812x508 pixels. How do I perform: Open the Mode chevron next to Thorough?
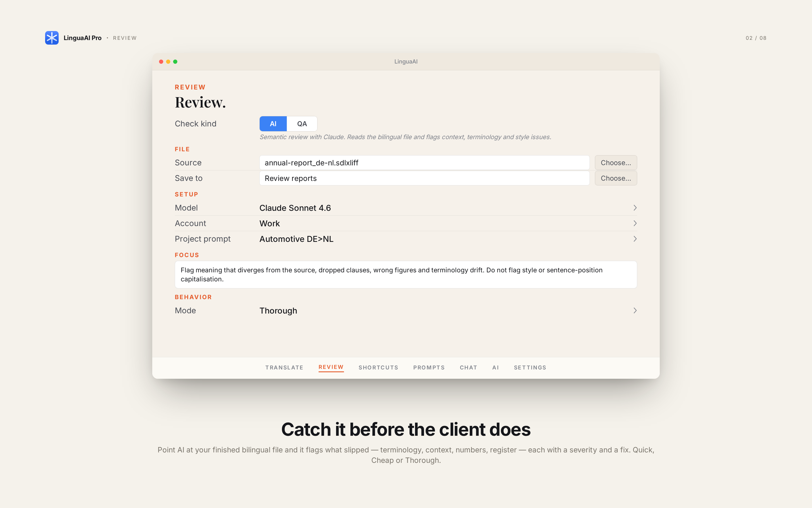[x=635, y=310]
